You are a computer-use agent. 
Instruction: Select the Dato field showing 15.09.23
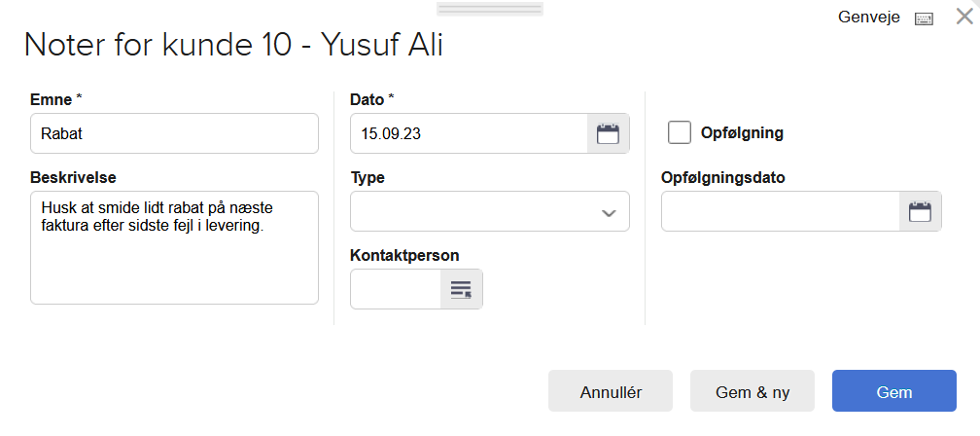tap(469, 134)
